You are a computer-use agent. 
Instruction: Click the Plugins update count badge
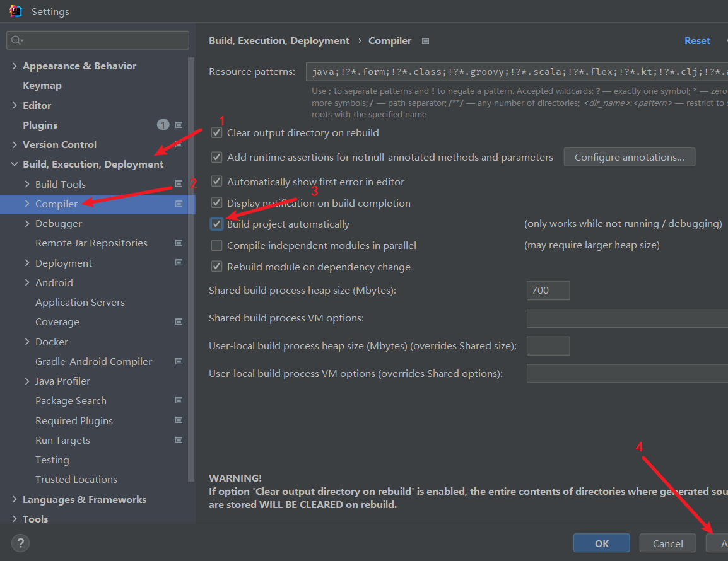tap(163, 125)
